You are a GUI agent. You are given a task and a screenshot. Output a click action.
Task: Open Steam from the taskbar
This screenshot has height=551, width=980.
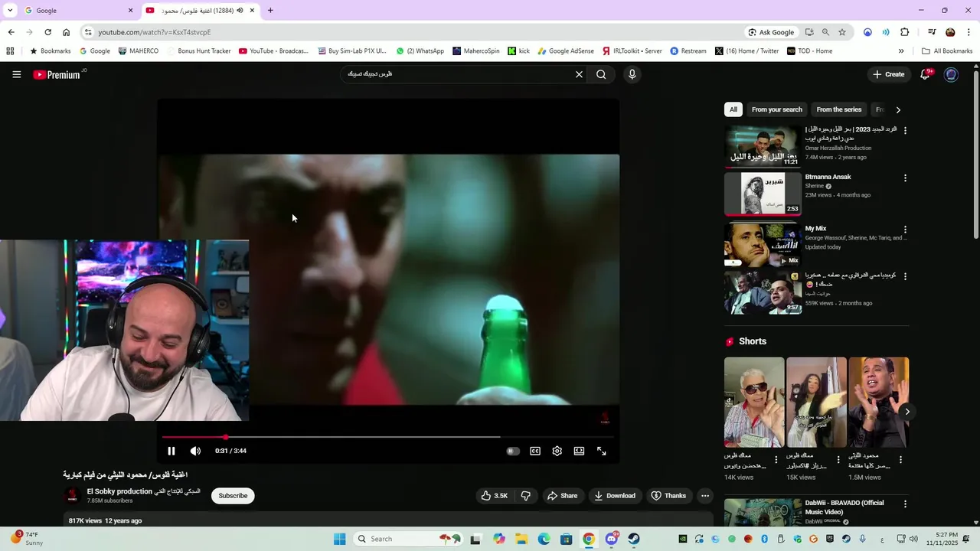[634, 539]
